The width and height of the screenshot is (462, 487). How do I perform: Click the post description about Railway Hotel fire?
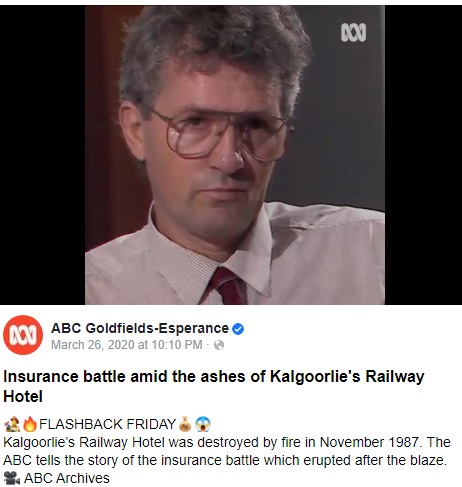coord(227,451)
